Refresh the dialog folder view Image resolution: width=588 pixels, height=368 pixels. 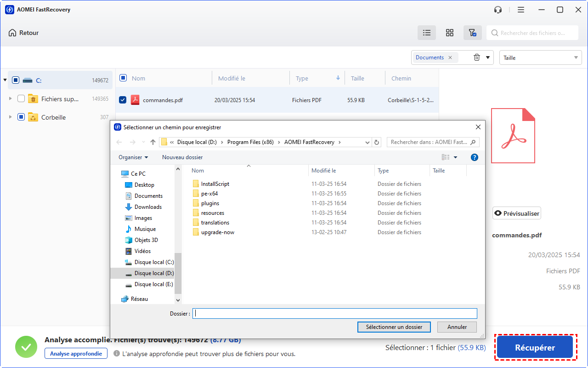point(377,143)
